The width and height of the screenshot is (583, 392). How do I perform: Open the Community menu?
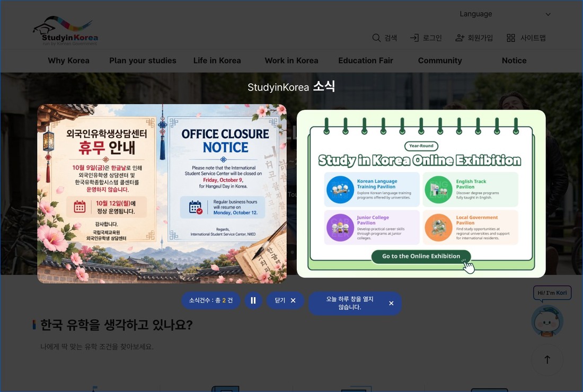click(x=440, y=60)
